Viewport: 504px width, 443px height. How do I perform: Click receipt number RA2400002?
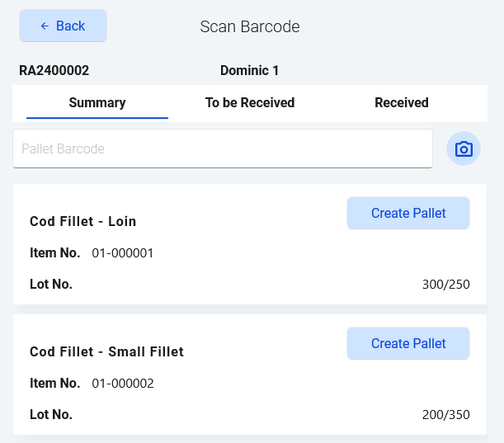coord(54,71)
